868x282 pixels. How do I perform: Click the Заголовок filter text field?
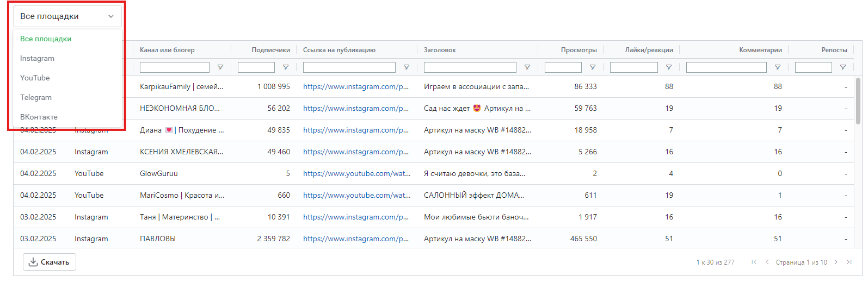coord(470,67)
